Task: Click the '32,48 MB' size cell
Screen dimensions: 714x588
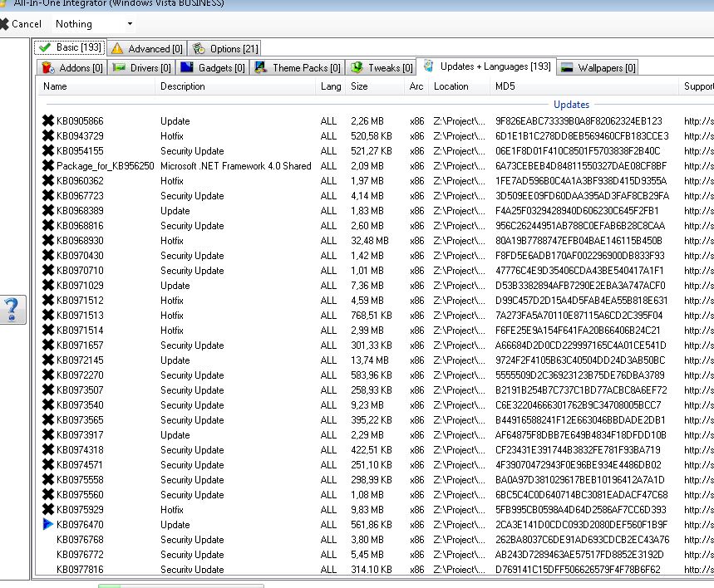Action: pos(370,240)
